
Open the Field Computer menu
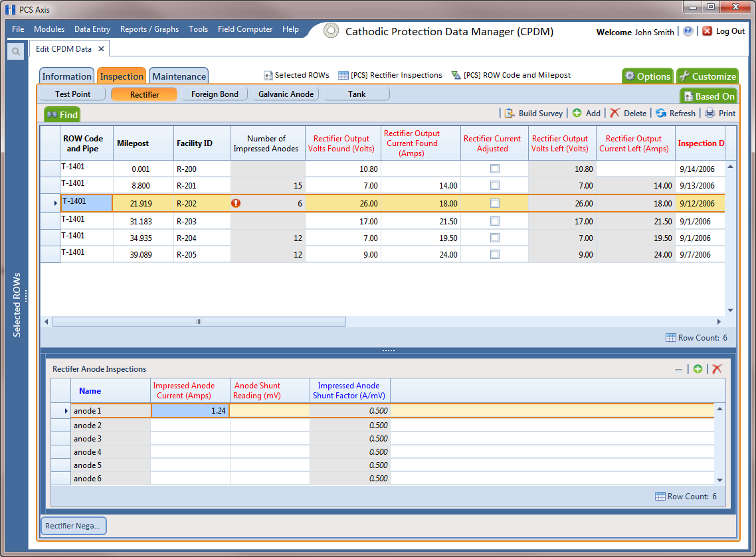coord(245,29)
